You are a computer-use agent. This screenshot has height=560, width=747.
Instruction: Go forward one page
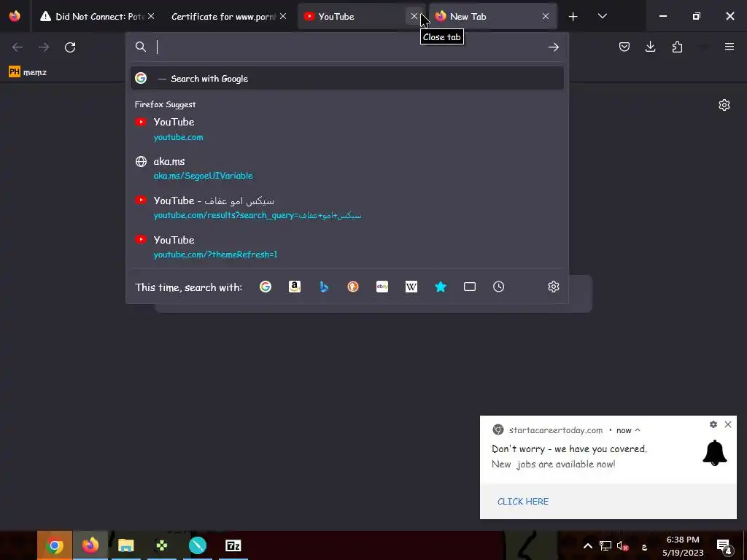[44, 47]
